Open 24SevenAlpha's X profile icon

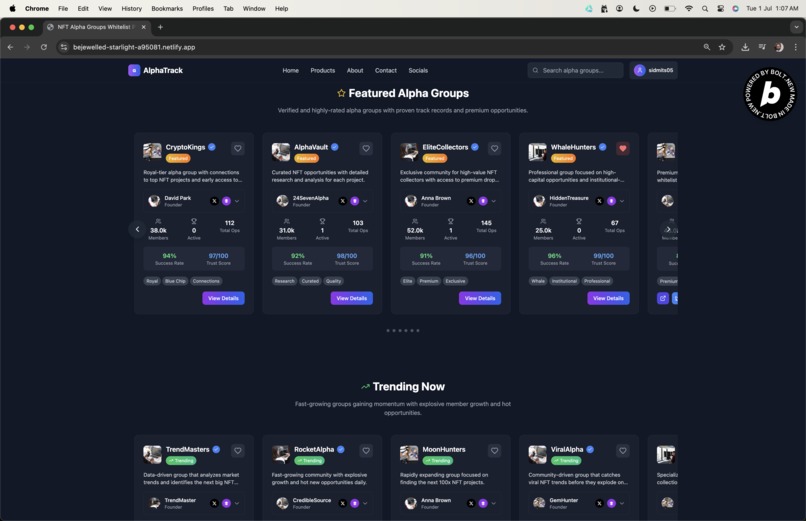click(343, 201)
